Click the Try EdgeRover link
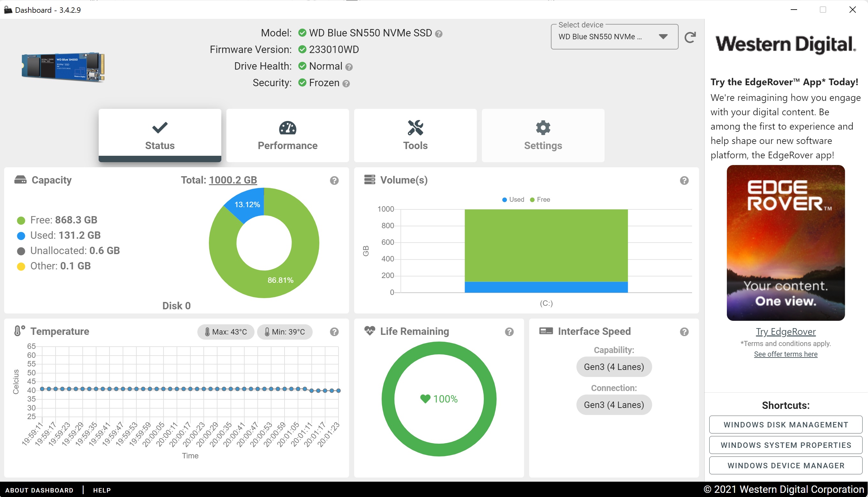Image resolution: width=868 pixels, height=497 pixels. point(786,332)
